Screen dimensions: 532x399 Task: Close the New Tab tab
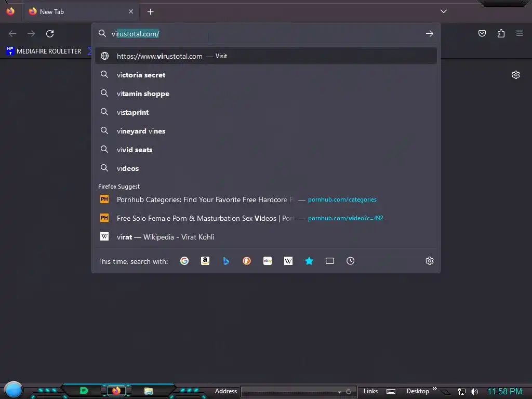pyautogui.click(x=131, y=11)
